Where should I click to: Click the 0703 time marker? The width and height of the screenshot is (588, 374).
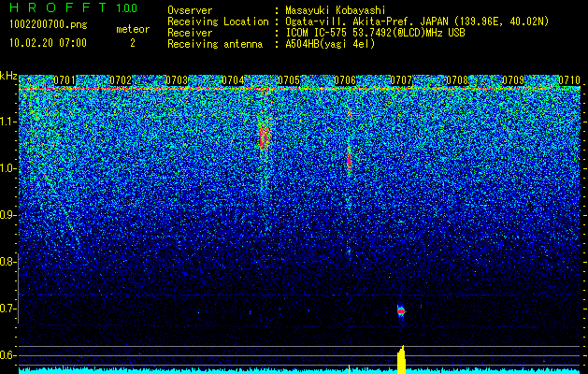(177, 80)
